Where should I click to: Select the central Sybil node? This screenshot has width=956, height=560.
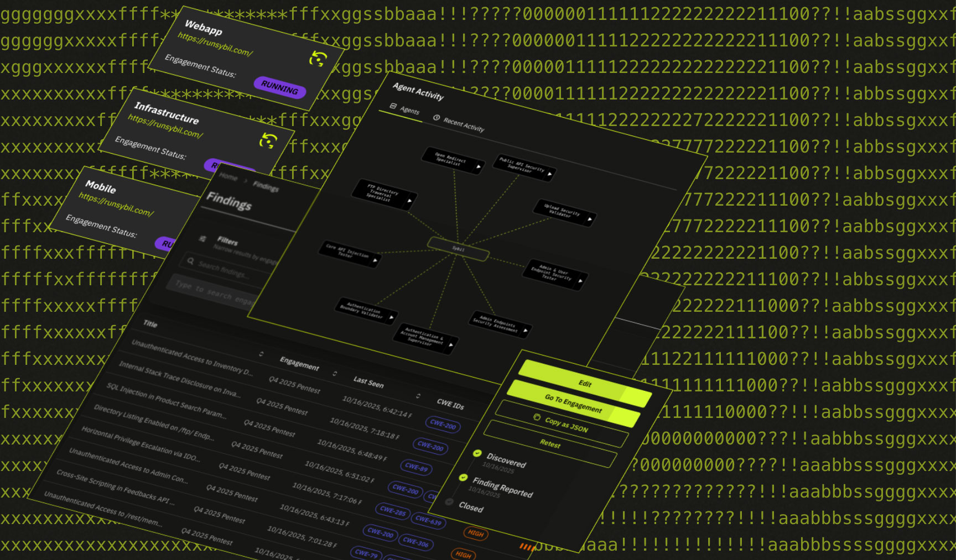pos(458,249)
